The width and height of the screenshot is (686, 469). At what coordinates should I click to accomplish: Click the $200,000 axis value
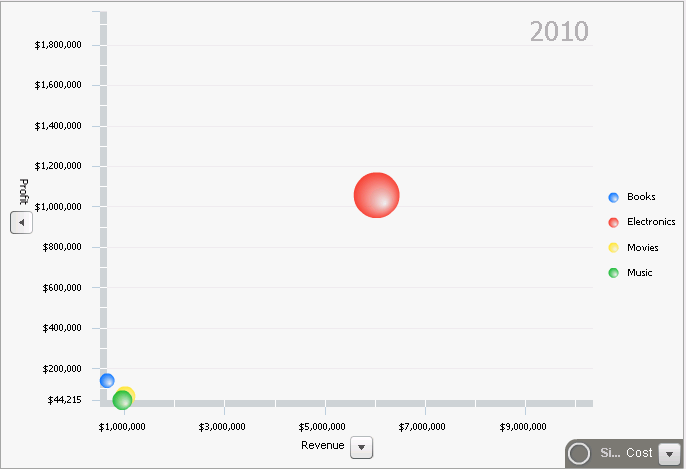62,368
